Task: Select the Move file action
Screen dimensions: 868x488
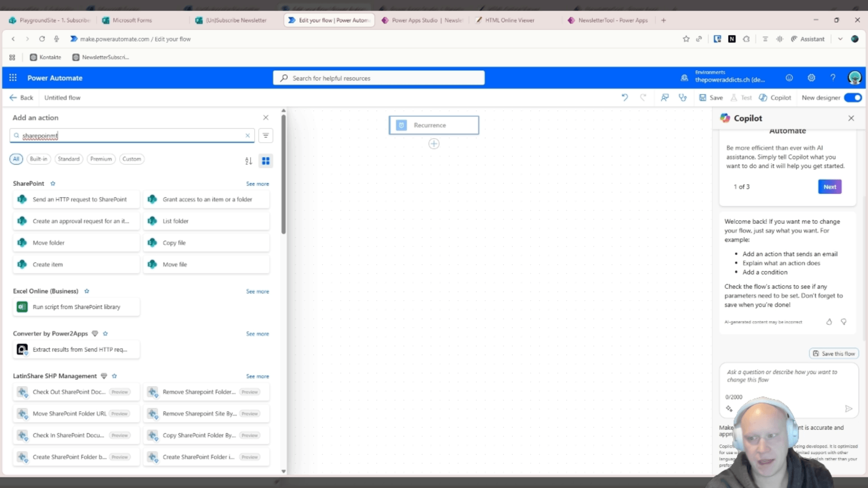Action: click(206, 264)
